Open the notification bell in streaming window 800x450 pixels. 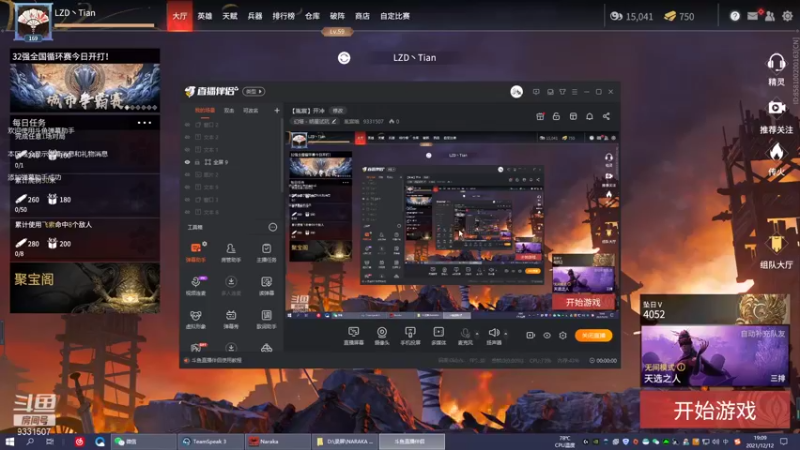(589, 116)
